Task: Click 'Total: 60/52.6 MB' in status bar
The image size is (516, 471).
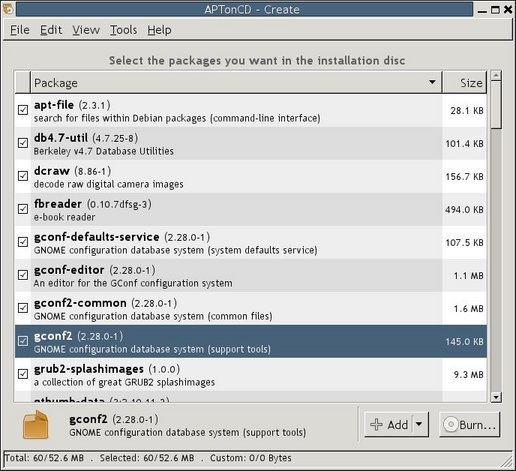Action: [44, 458]
